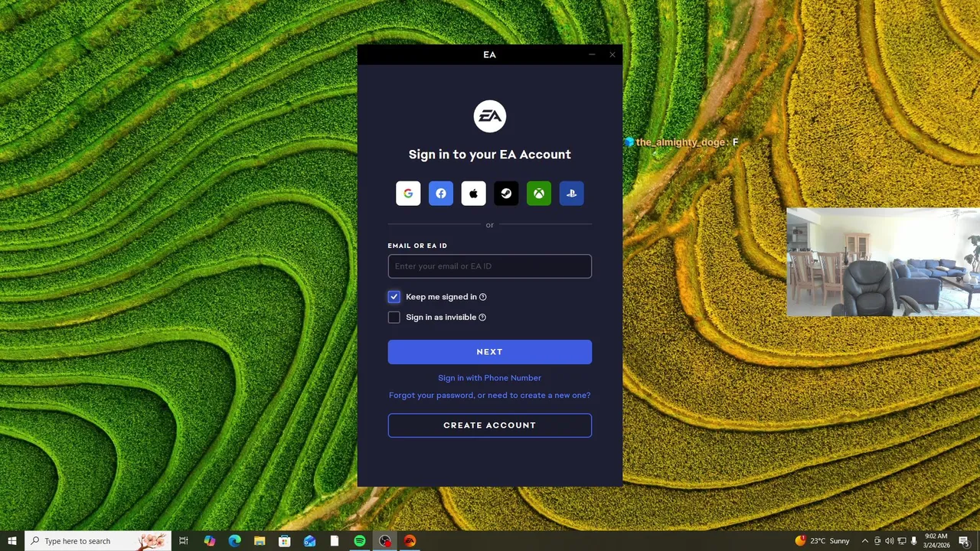Open File Explorer from the taskbar
The width and height of the screenshot is (980, 551).
pyautogui.click(x=260, y=541)
